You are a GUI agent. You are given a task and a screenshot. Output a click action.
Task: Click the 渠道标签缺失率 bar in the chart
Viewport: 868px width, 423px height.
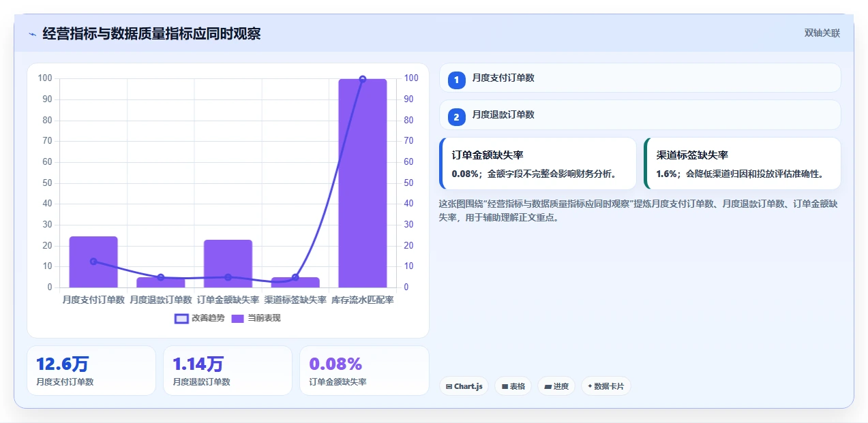(295, 283)
